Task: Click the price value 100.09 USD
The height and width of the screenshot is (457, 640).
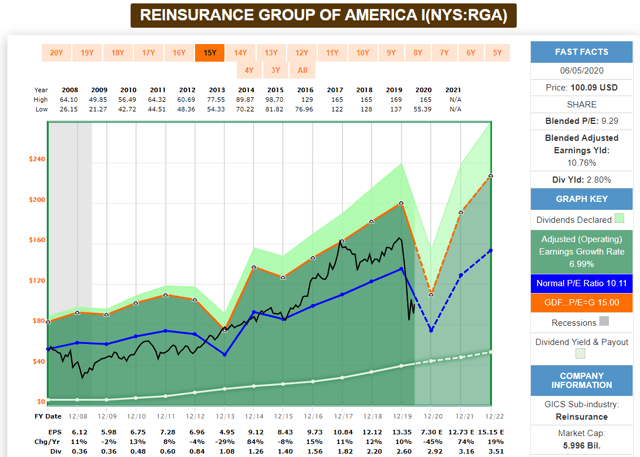Action: coord(594,87)
